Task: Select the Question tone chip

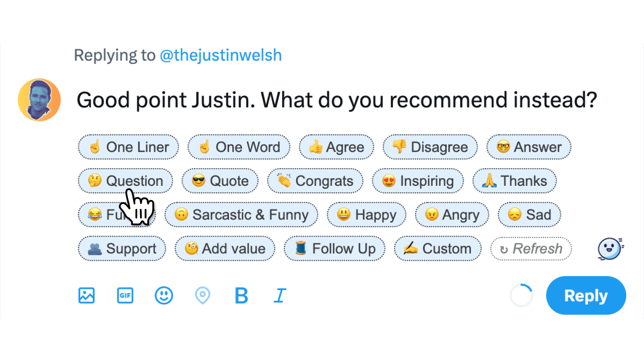Action: 125,181
